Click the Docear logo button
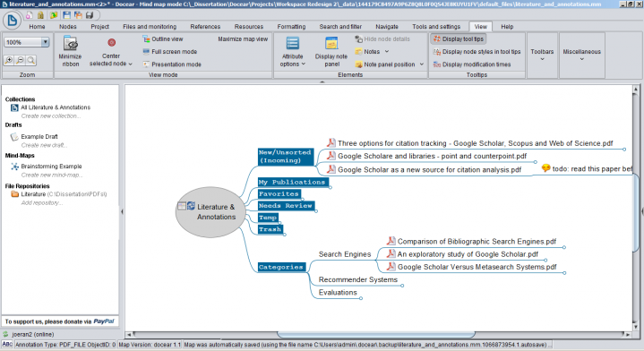Image resolution: width=644 pixels, height=351 pixels. click(x=13, y=20)
